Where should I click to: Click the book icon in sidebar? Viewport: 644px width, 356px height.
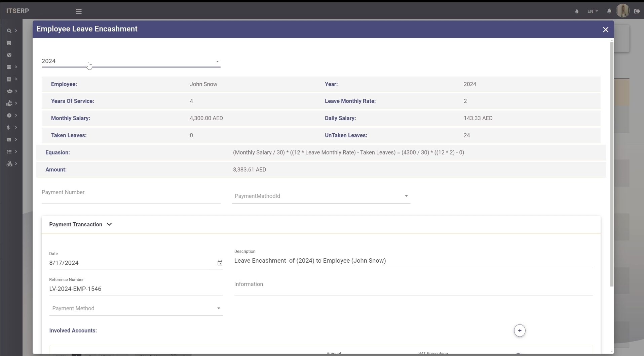tap(9, 43)
